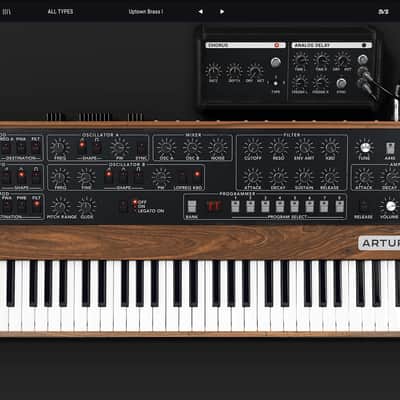Select Program 8 button
Image resolution: width=400 pixels, height=400 pixels.
coord(339,206)
